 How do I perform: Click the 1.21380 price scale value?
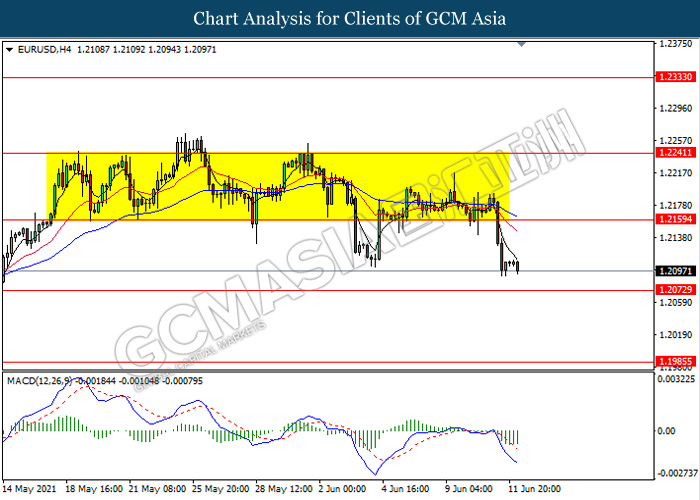pos(675,238)
